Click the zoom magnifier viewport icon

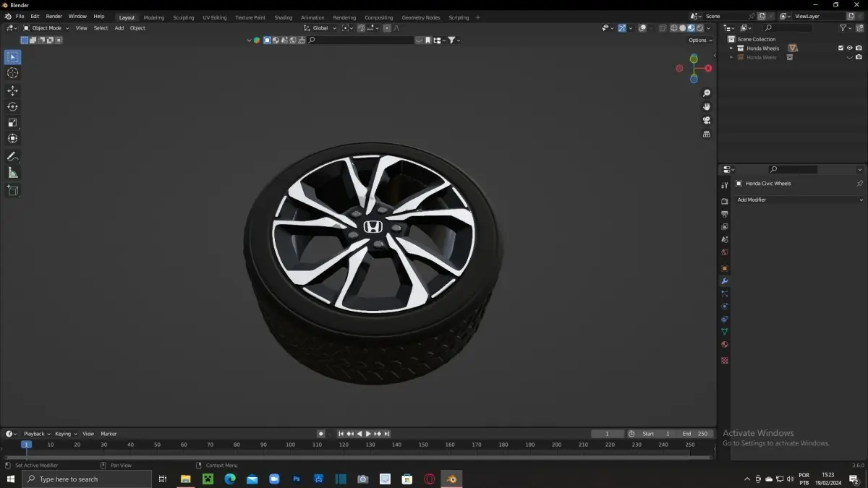(707, 93)
